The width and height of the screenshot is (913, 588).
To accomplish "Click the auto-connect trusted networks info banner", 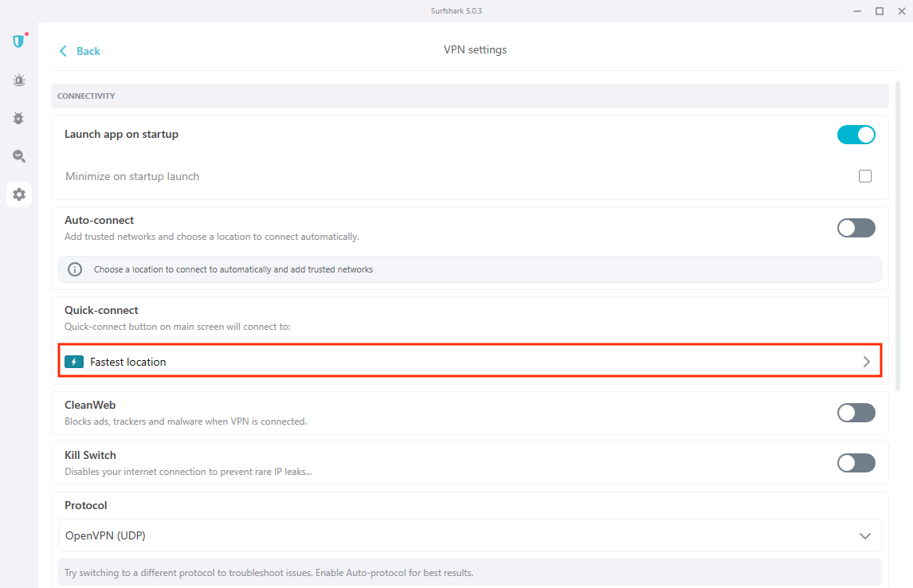I will [x=470, y=269].
